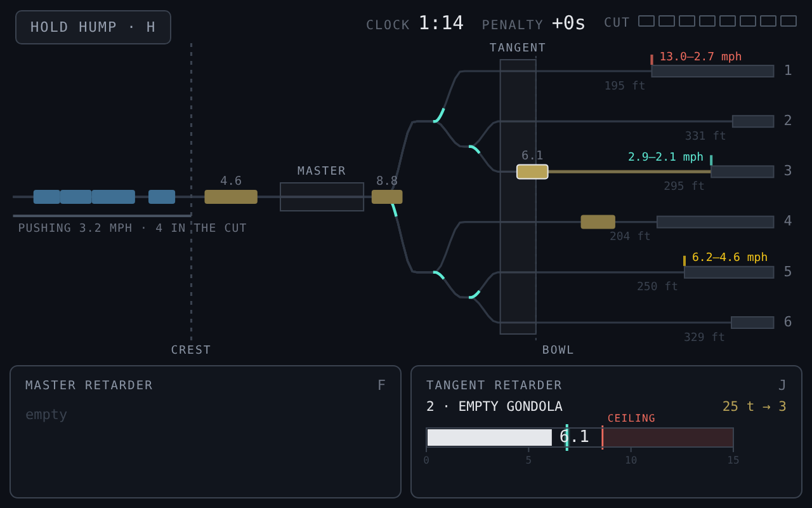Click the standing cars block on track 1
Screen dimensions: 812x508
tap(712, 71)
